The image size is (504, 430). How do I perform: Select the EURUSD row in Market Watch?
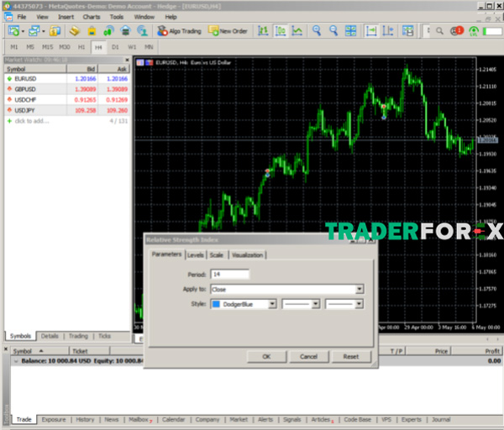tap(67, 79)
